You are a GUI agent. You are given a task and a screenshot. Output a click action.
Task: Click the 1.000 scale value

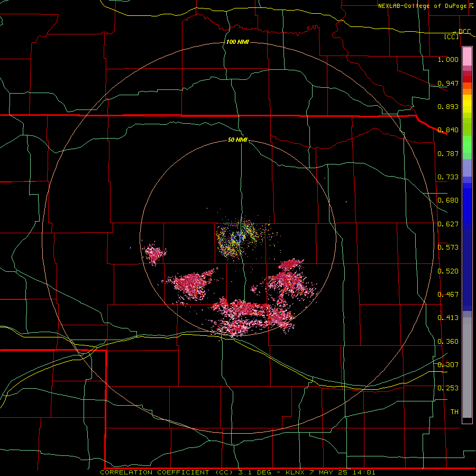tap(448, 59)
